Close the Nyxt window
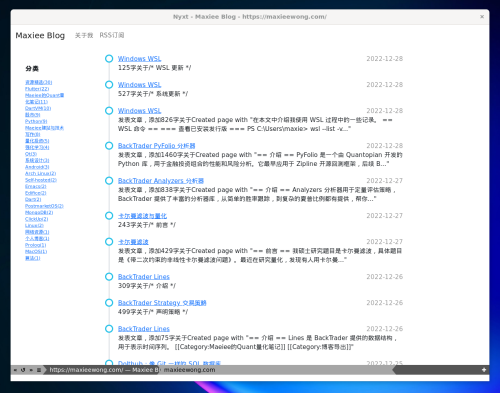This screenshot has width=500, height=393. pyautogui.click(x=482, y=16)
